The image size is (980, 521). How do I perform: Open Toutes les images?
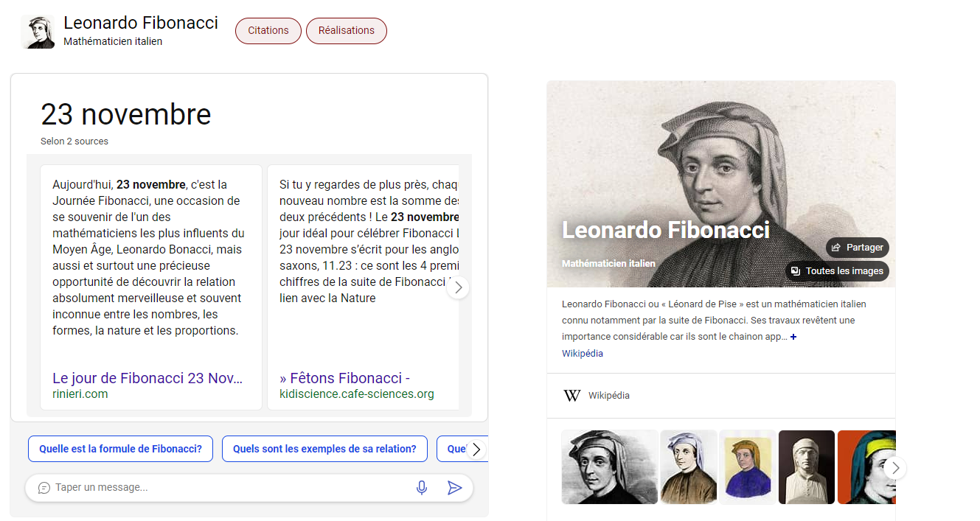pos(837,271)
